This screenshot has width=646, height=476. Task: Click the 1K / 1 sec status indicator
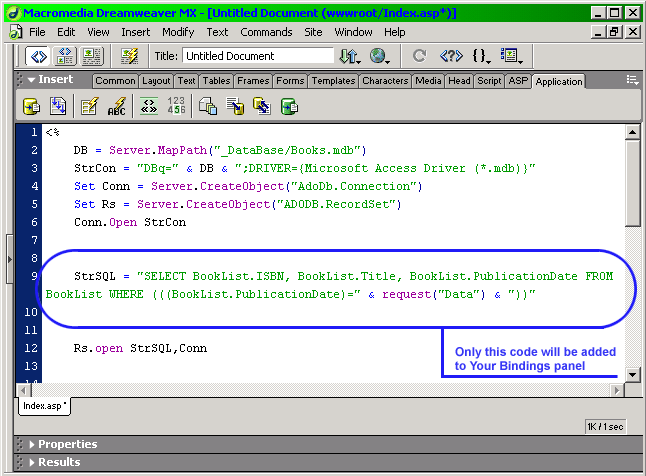pyautogui.click(x=605, y=427)
